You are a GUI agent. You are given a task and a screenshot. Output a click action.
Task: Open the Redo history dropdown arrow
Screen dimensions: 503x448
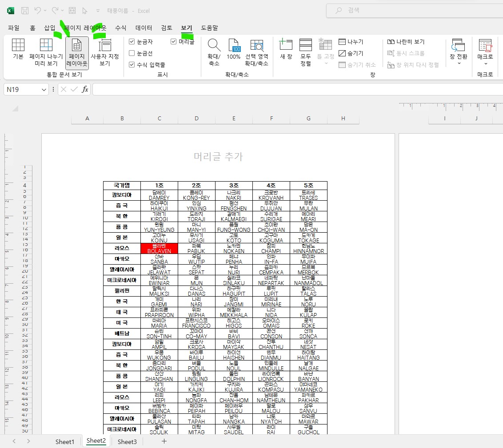62,11
